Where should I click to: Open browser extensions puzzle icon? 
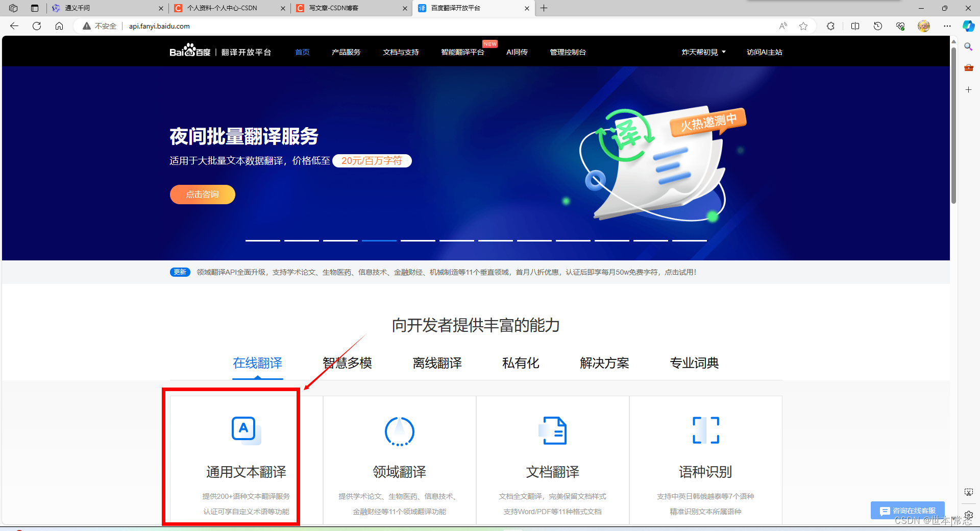click(x=830, y=26)
